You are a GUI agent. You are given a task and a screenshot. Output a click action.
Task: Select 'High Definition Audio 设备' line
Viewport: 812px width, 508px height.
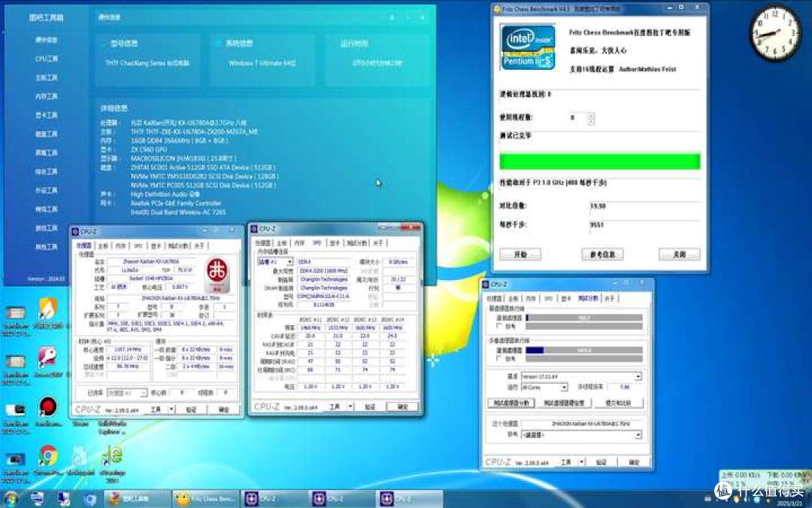(x=165, y=194)
